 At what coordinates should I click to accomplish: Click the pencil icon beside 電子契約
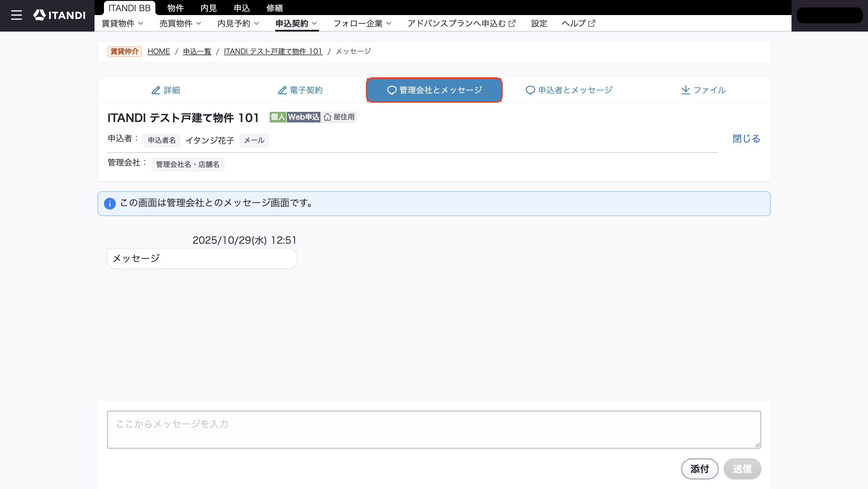[x=282, y=90]
